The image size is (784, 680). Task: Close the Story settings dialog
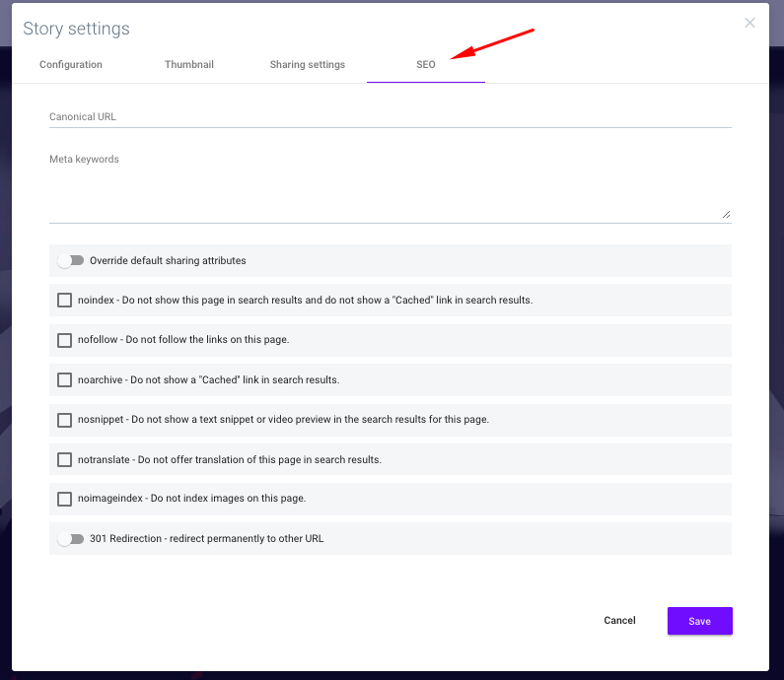749,23
